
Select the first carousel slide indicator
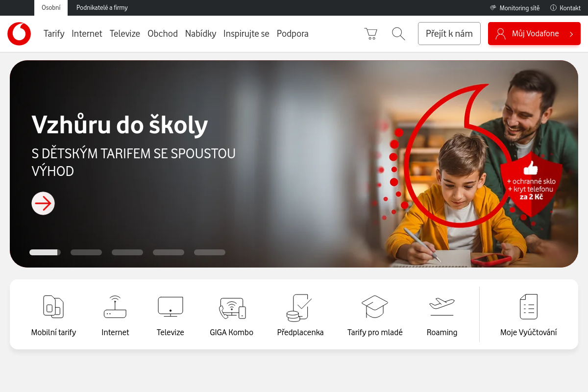(45, 252)
